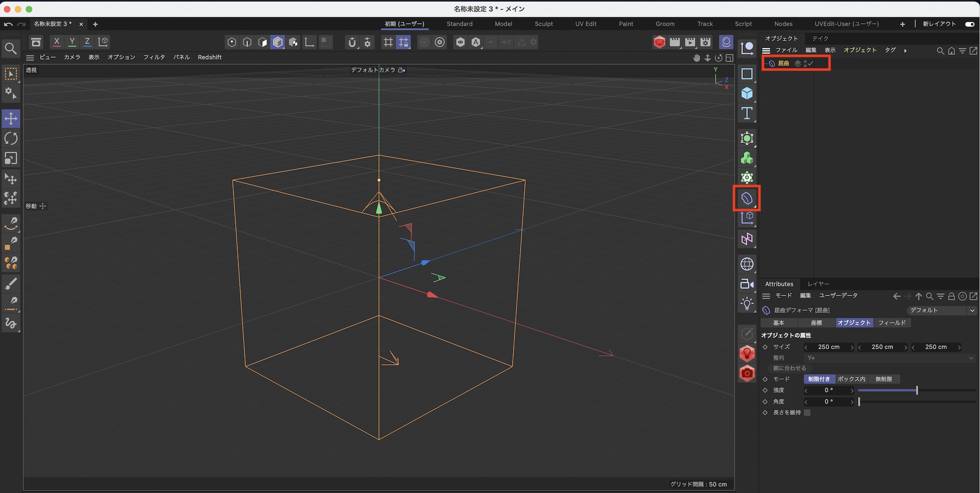Open the デフォルト preset dropdown

941,310
